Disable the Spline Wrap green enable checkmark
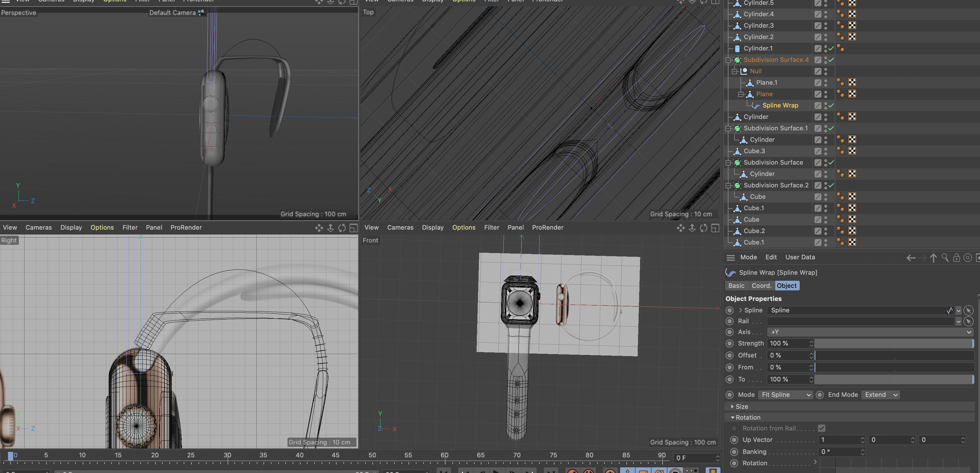 [x=831, y=105]
